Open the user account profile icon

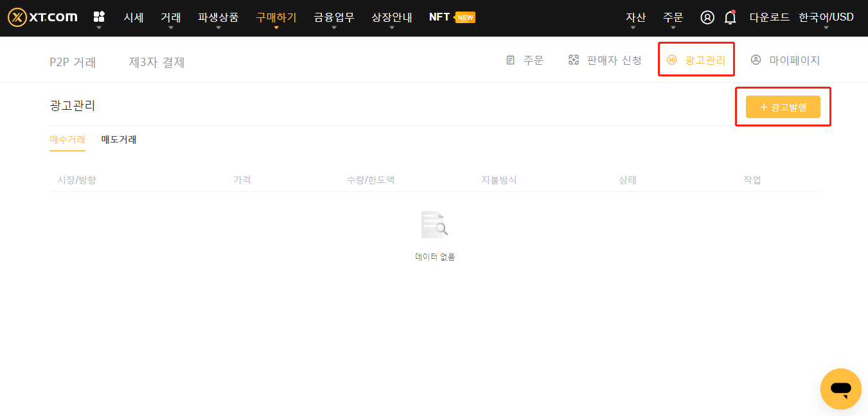pos(707,17)
